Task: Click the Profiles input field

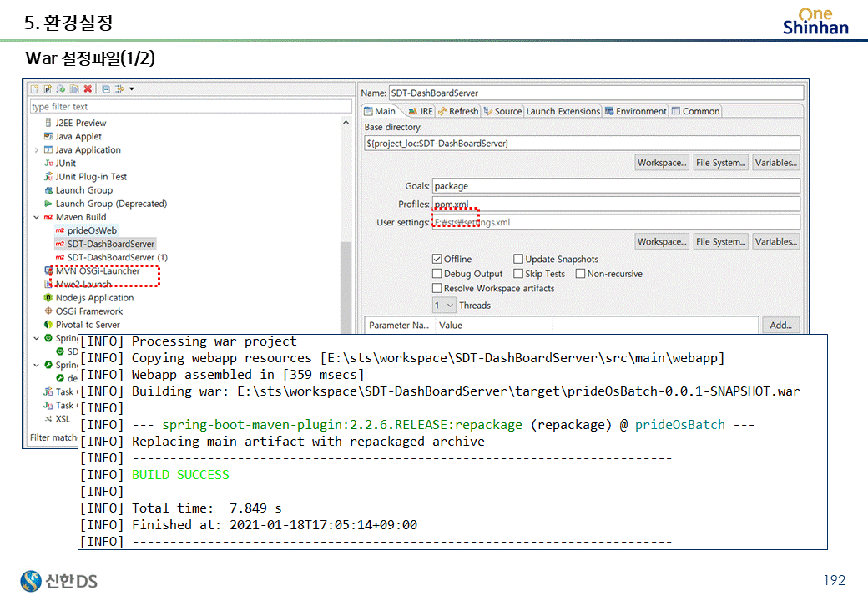Action: [x=616, y=205]
